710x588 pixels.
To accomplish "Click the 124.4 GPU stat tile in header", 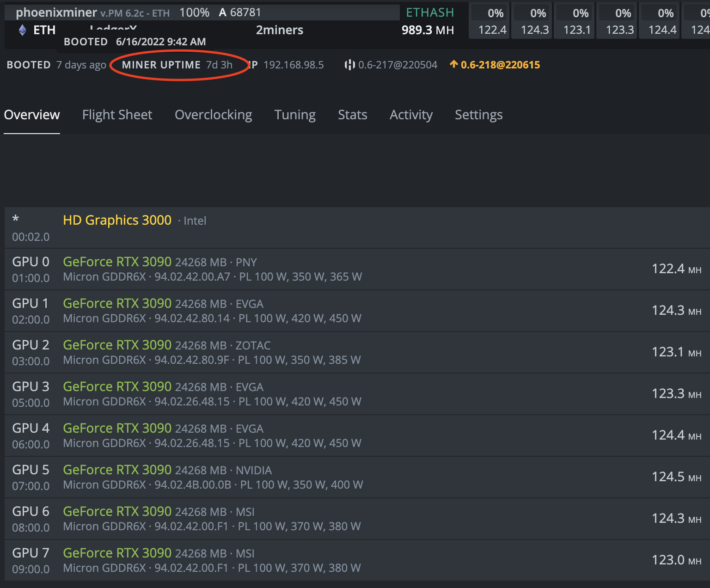I will [x=659, y=21].
